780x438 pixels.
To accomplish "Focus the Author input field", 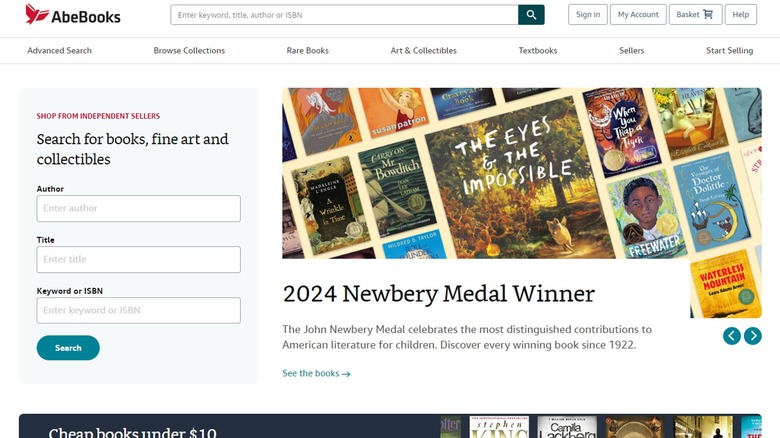I will tap(139, 208).
